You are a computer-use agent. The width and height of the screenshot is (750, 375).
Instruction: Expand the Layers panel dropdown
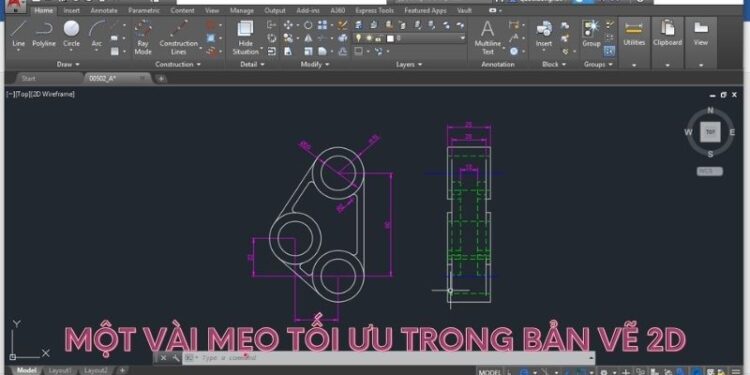pos(409,64)
